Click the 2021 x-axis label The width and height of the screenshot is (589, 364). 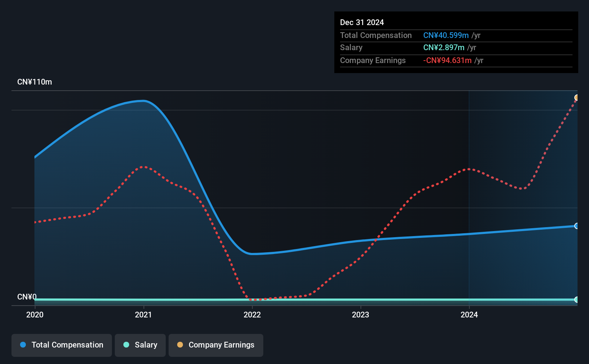(x=143, y=315)
